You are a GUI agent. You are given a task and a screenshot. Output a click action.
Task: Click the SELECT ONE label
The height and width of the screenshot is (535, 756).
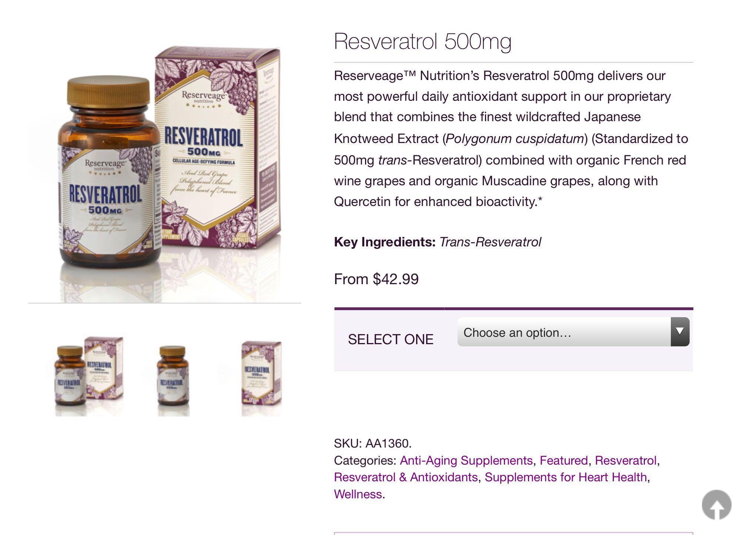[x=391, y=339]
